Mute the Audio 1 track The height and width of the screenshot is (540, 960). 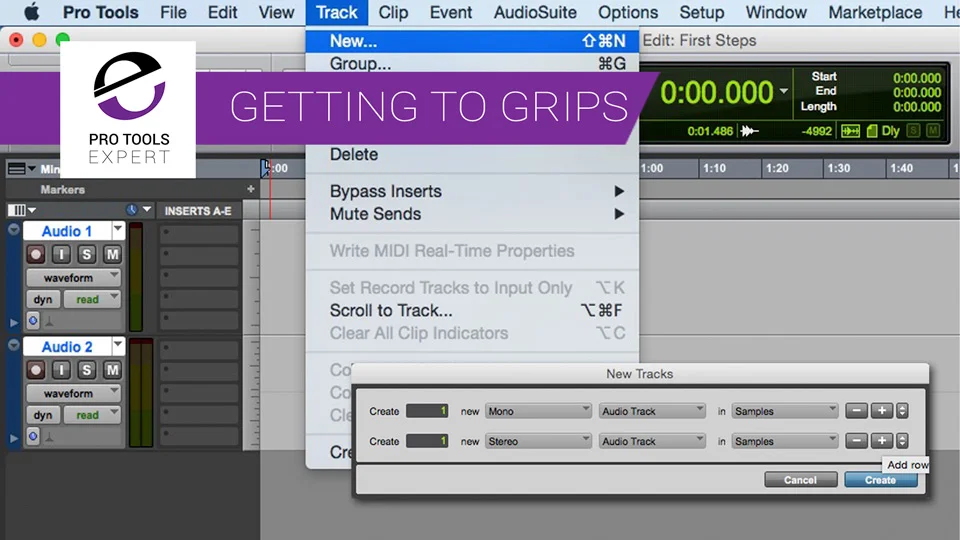coord(112,254)
